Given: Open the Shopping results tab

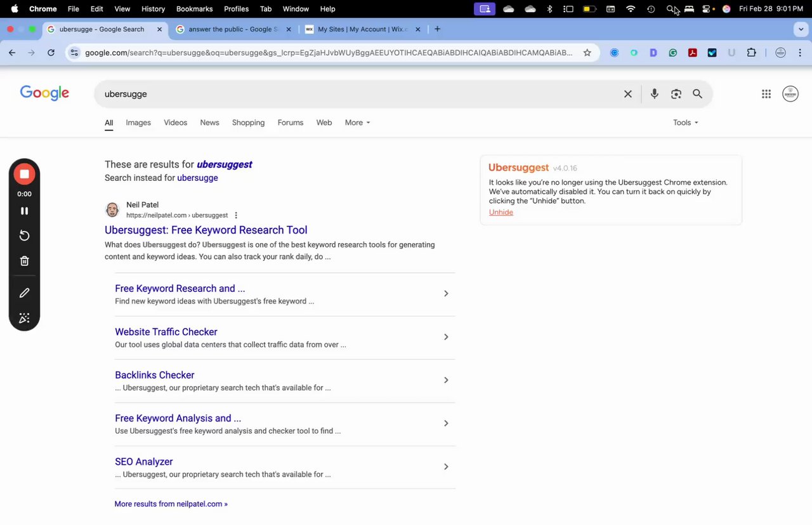Looking at the screenshot, I should pyautogui.click(x=248, y=123).
